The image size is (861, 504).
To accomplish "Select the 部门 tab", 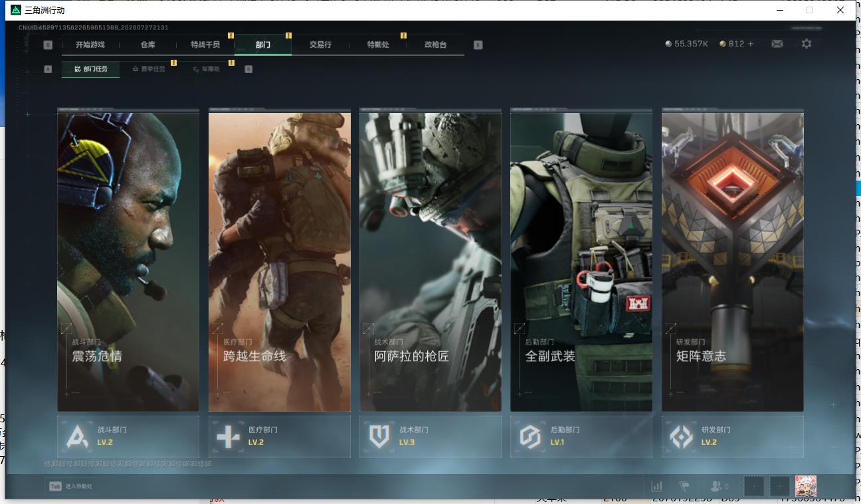I will [263, 44].
